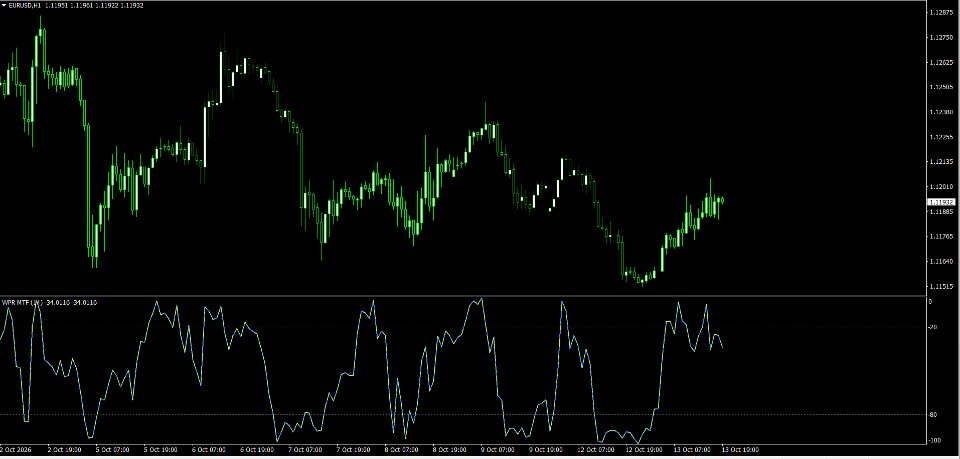
Task: Click the 2 Oct 2026 date label
Action: point(15,449)
